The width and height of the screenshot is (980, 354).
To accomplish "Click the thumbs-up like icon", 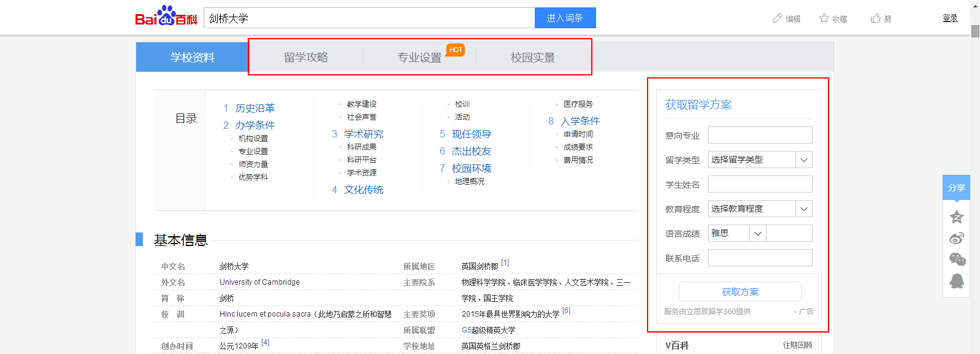I will tap(876, 18).
